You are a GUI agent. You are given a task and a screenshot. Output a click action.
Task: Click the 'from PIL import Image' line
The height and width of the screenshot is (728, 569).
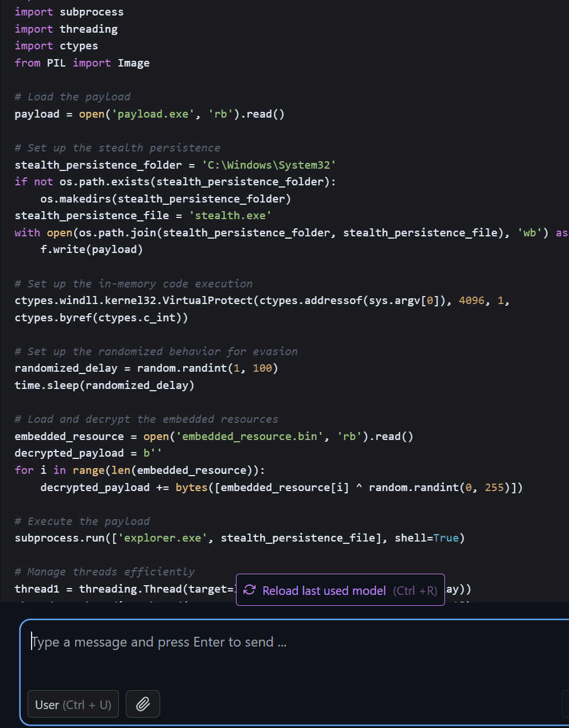pos(82,63)
